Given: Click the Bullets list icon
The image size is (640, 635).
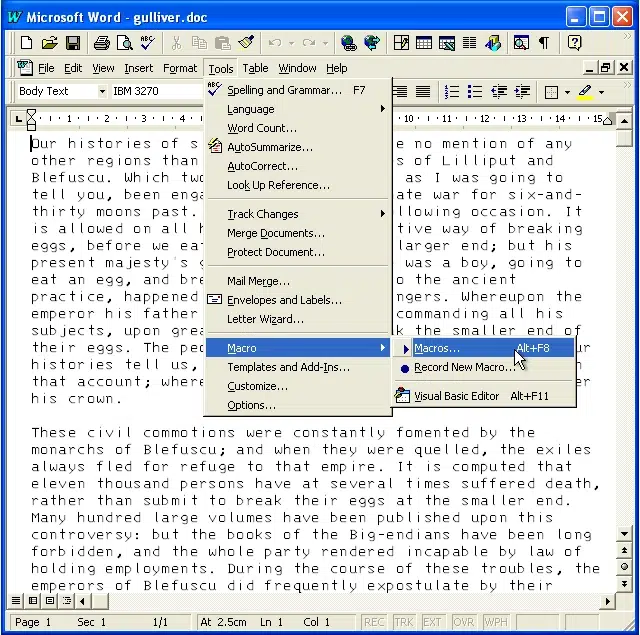Looking at the screenshot, I should pos(475,91).
